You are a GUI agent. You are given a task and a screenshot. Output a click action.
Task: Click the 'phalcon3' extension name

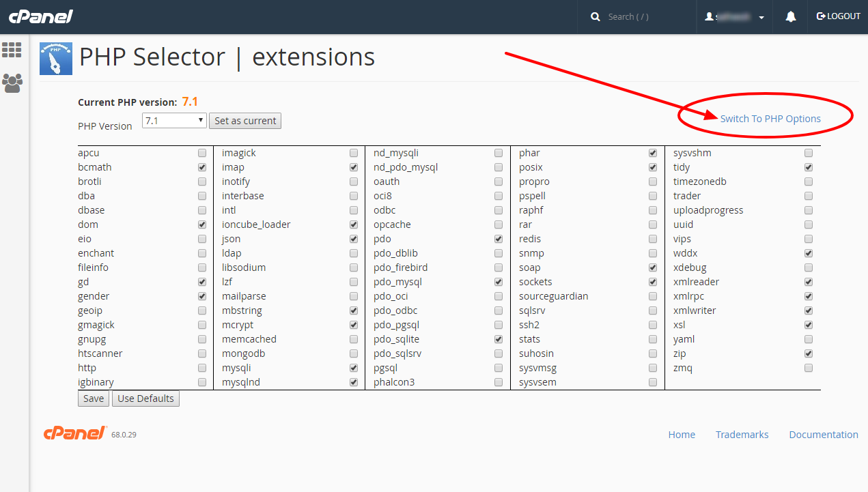pos(394,382)
